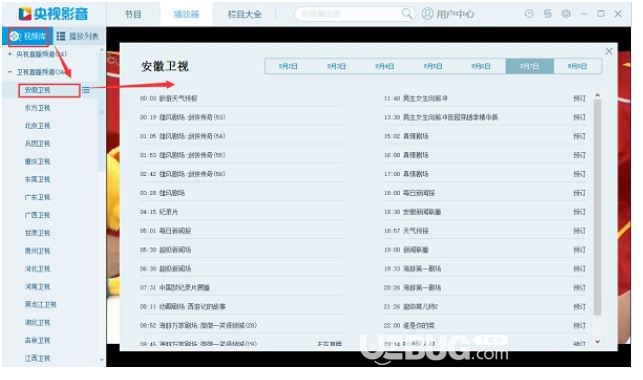Expand the 央视直播频道 tree group
The width and height of the screenshot is (643, 380).
click(x=10, y=54)
